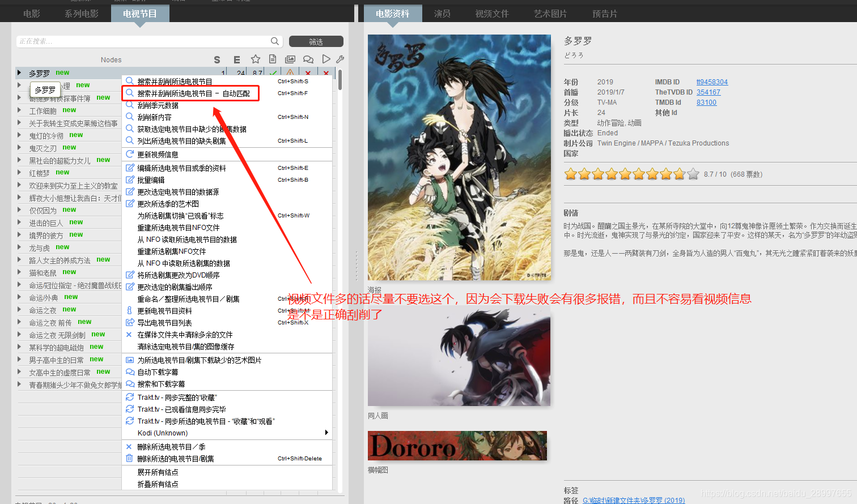Expand the 鬼灭之刃 show node
857x504 pixels.
tap(19, 147)
